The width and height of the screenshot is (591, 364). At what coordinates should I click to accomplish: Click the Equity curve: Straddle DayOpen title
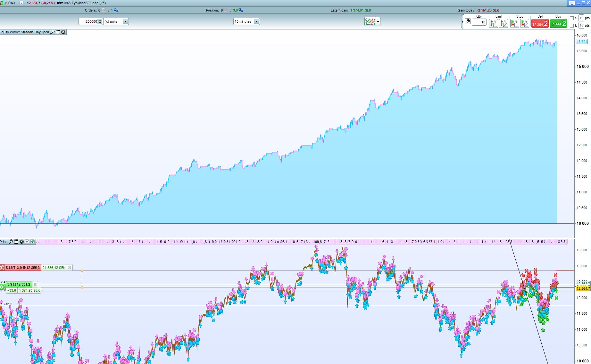pyautogui.click(x=25, y=32)
